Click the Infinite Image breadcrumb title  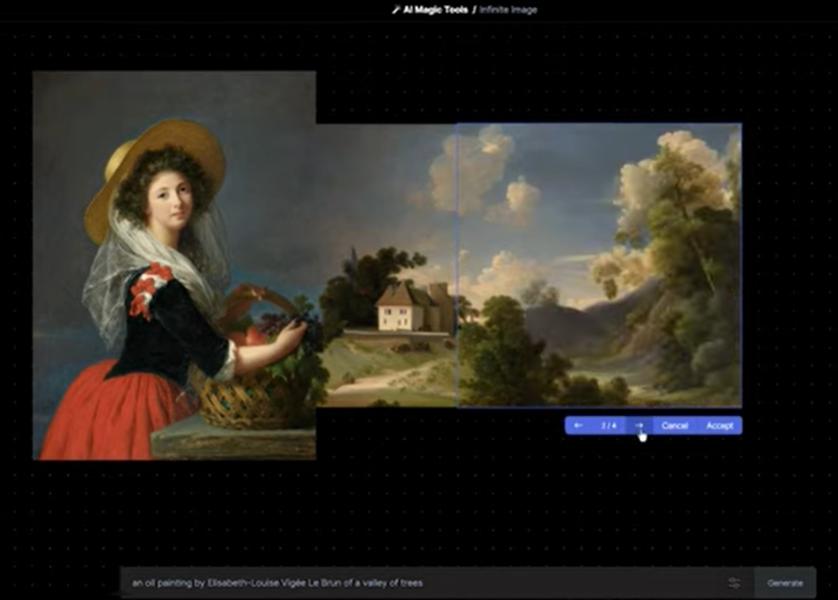tap(508, 10)
